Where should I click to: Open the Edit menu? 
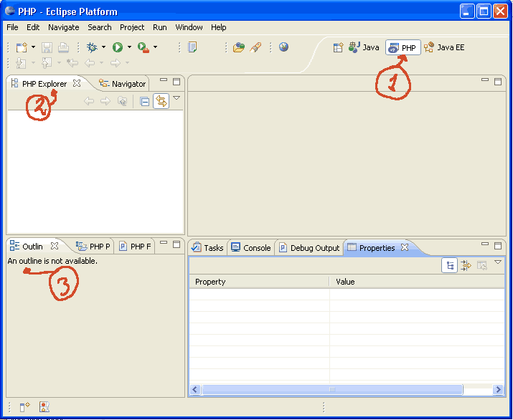[x=33, y=27]
